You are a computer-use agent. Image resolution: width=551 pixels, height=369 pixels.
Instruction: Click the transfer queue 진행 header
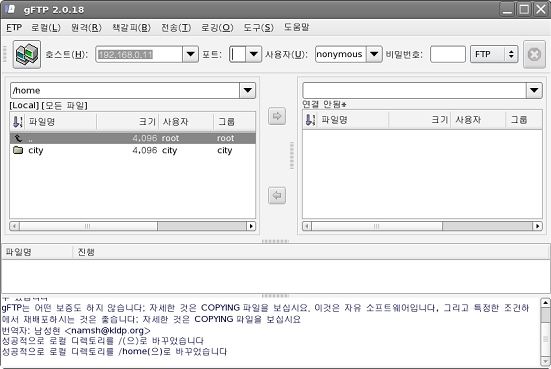(x=311, y=252)
